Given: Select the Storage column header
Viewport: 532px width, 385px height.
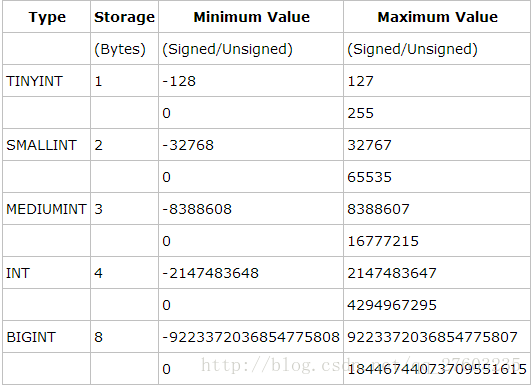Looking at the screenshot, I should tap(125, 17).
